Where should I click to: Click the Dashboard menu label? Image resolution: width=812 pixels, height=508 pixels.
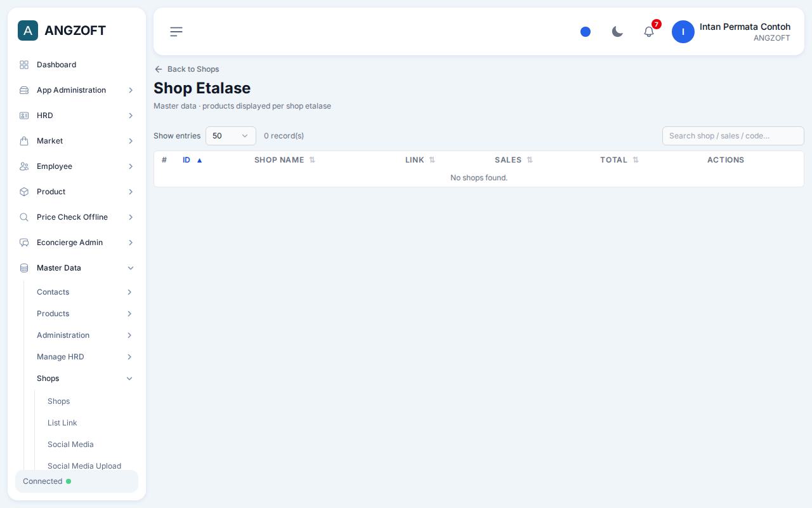click(56, 65)
